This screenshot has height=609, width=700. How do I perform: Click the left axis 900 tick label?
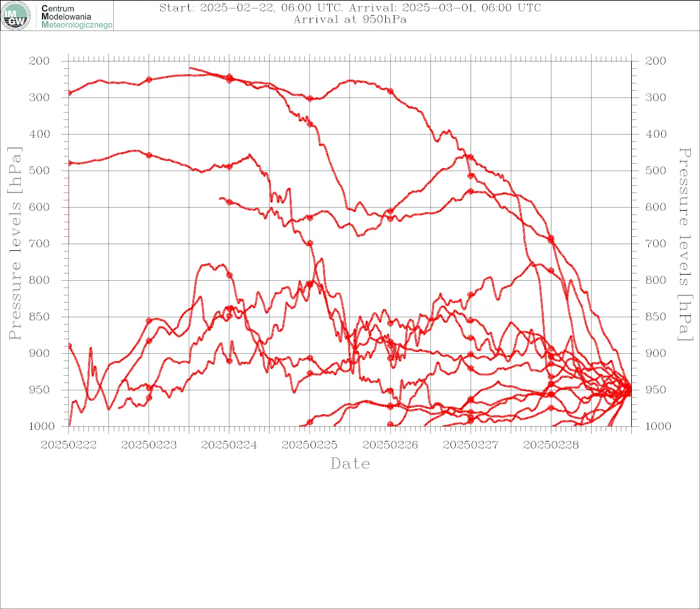click(40, 353)
